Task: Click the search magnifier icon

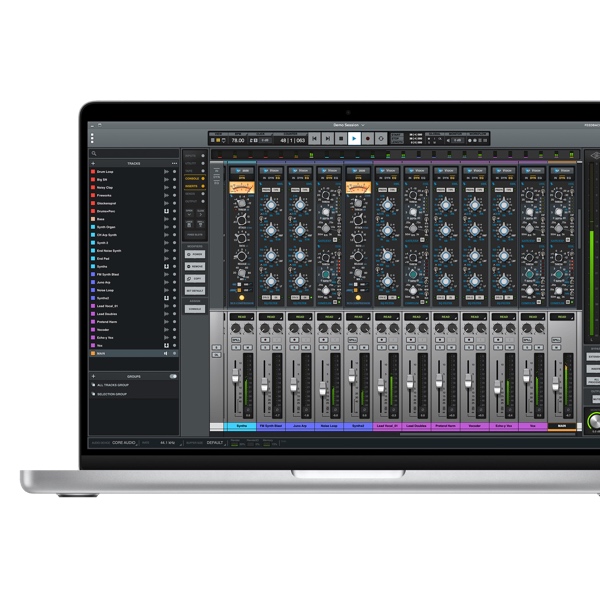Action: [x=94, y=153]
